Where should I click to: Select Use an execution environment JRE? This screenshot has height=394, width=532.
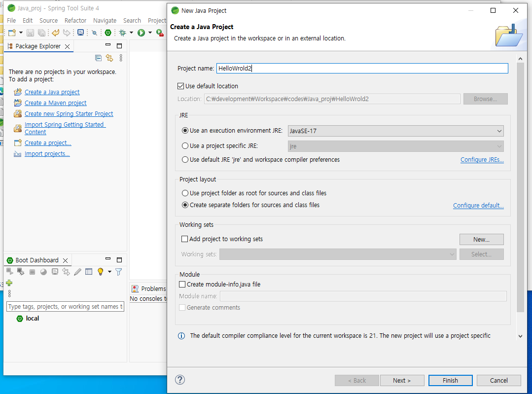pos(185,131)
